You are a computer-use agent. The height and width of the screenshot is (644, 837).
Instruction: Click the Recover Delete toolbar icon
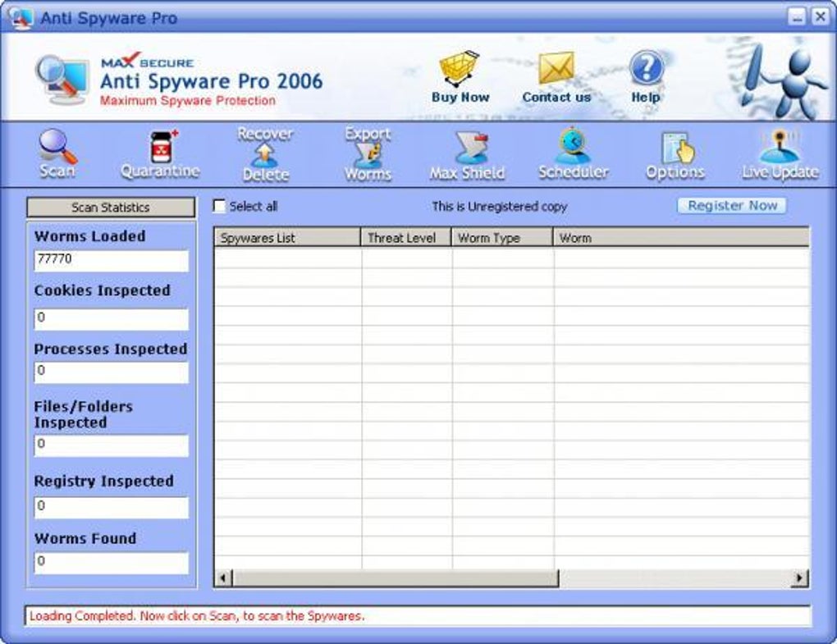click(265, 154)
